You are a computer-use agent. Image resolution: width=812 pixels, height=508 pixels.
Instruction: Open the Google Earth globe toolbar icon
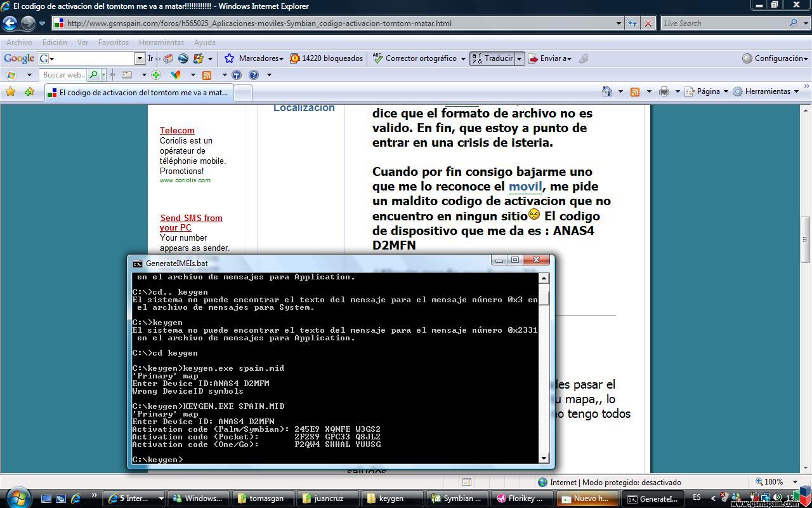click(183, 58)
